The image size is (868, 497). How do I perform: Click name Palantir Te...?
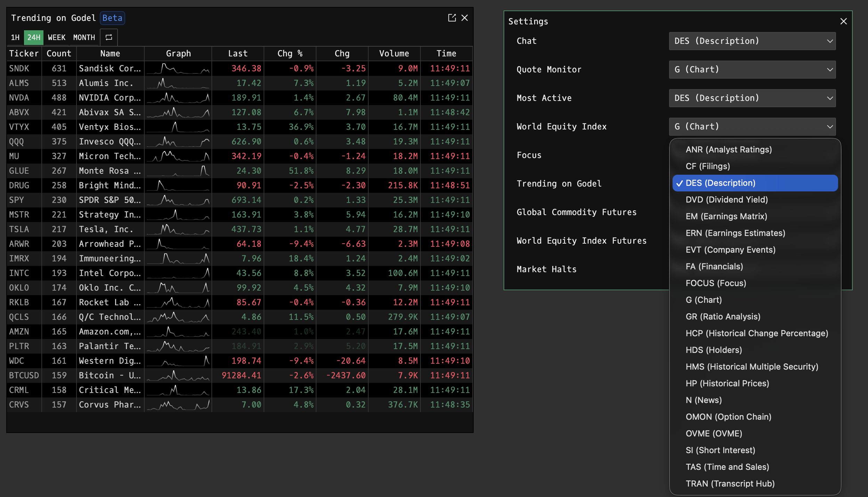click(110, 346)
